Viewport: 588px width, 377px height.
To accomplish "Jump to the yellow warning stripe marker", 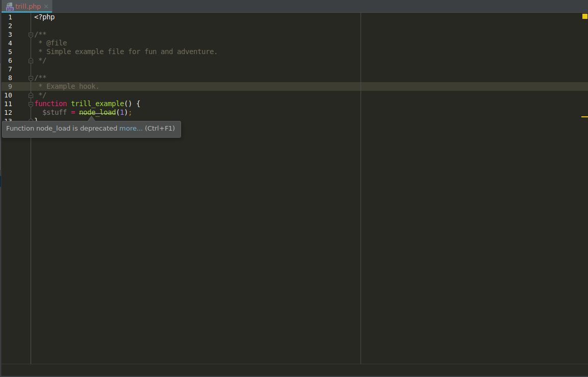I will 584,117.
